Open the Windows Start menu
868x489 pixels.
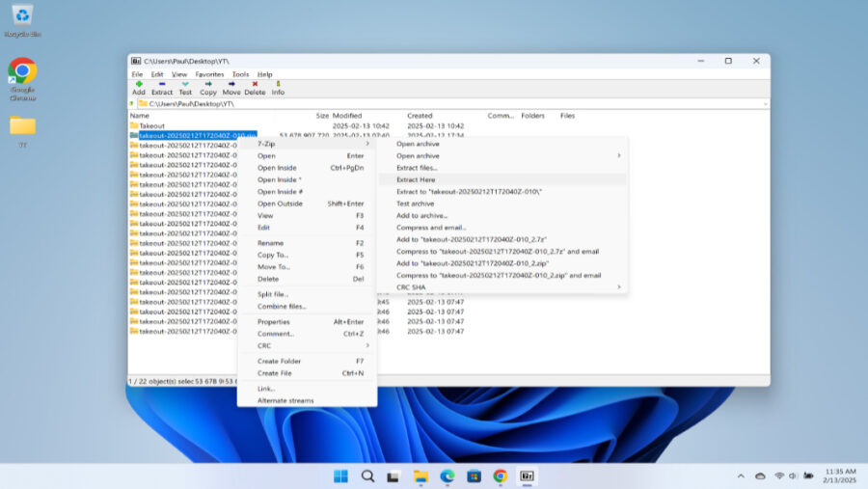[x=340, y=475]
